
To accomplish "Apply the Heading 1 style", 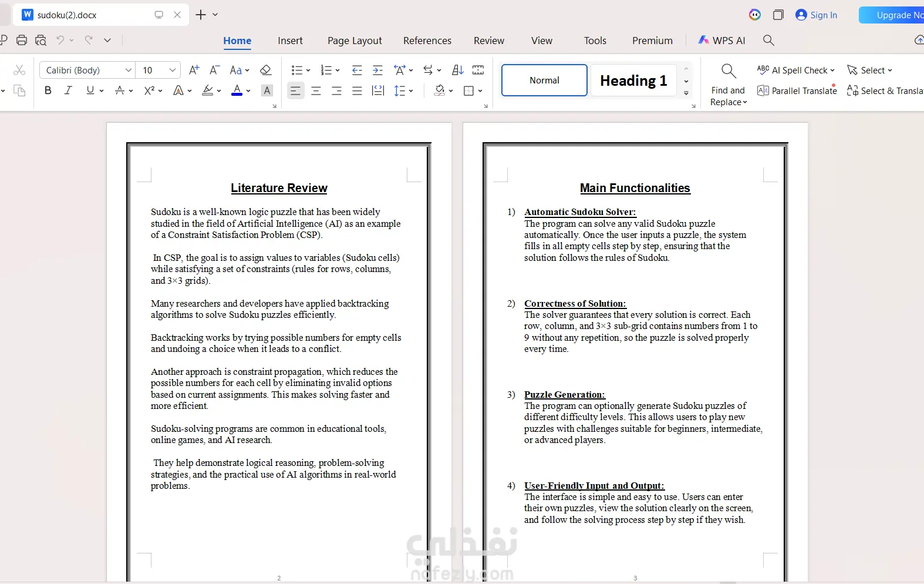I will click(634, 80).
